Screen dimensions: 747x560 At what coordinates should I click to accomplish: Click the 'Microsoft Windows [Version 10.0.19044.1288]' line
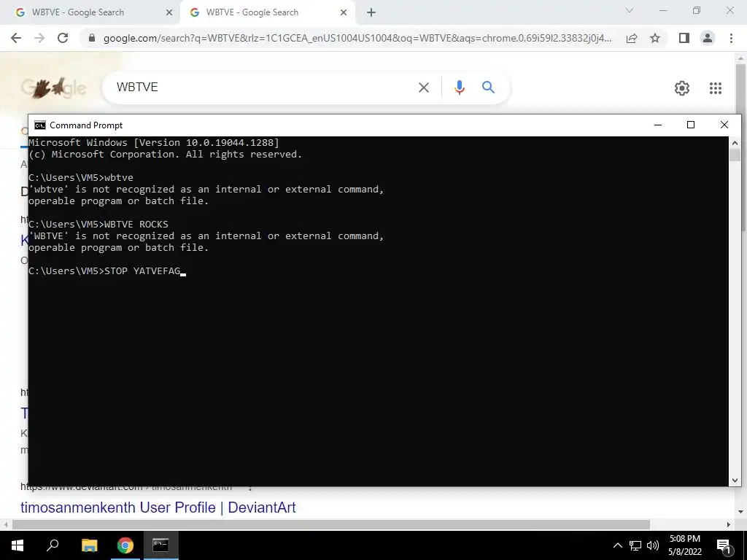tap(154, 142)
